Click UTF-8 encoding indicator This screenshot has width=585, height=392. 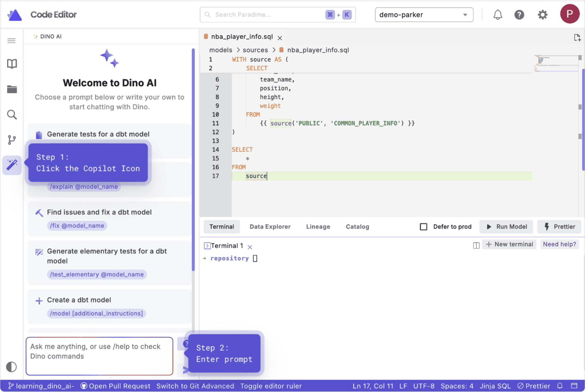tap(424, 386)
